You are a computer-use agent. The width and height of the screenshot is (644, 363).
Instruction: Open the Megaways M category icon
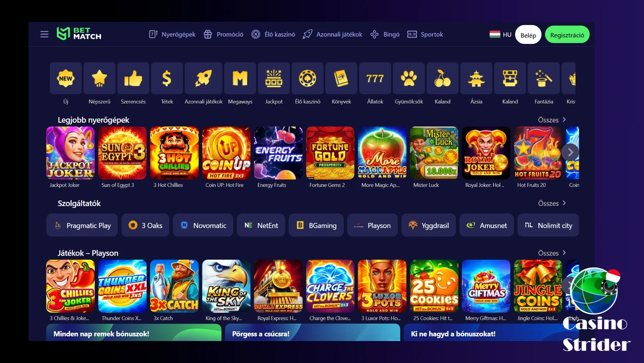(240, 78)
